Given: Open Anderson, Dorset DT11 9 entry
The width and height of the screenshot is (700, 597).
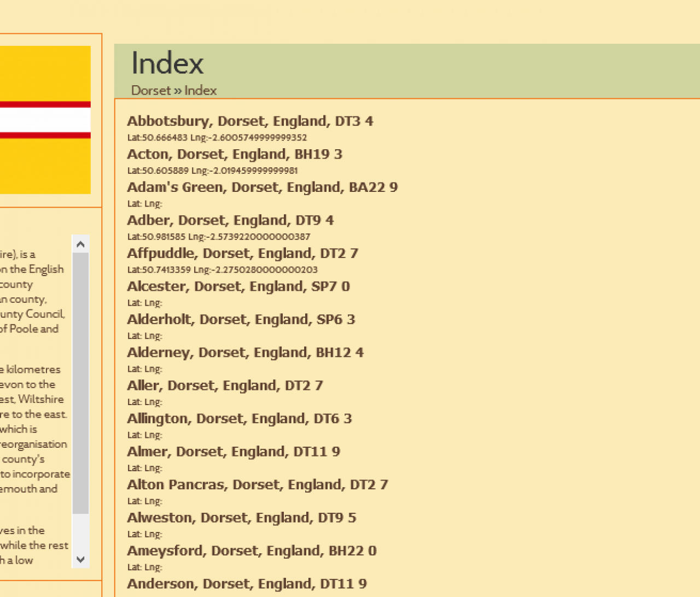Looking at the screenshot, I should point(247,584).
